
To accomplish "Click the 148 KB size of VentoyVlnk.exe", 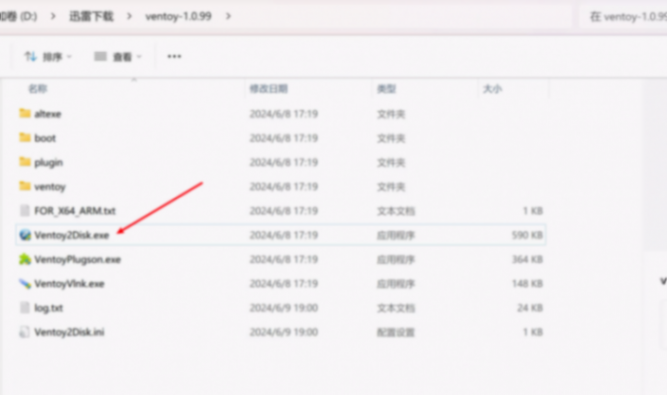I will pyautogui.click(x=527, y=283).
